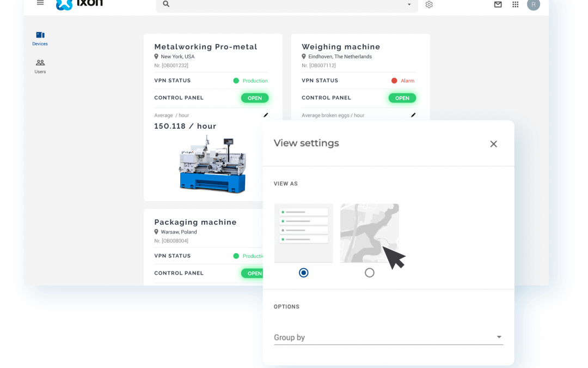Click Metalworking Pro-metal title

coord(206,46)
